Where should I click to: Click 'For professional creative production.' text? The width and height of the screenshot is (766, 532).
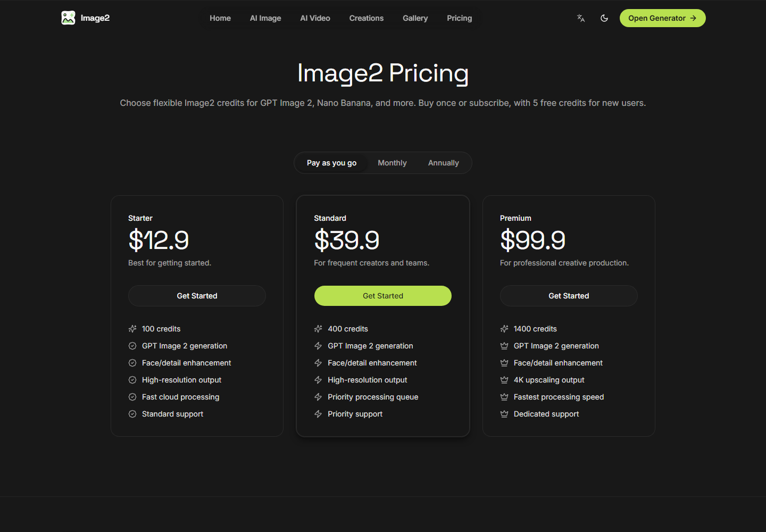click(x=564, y=263)
